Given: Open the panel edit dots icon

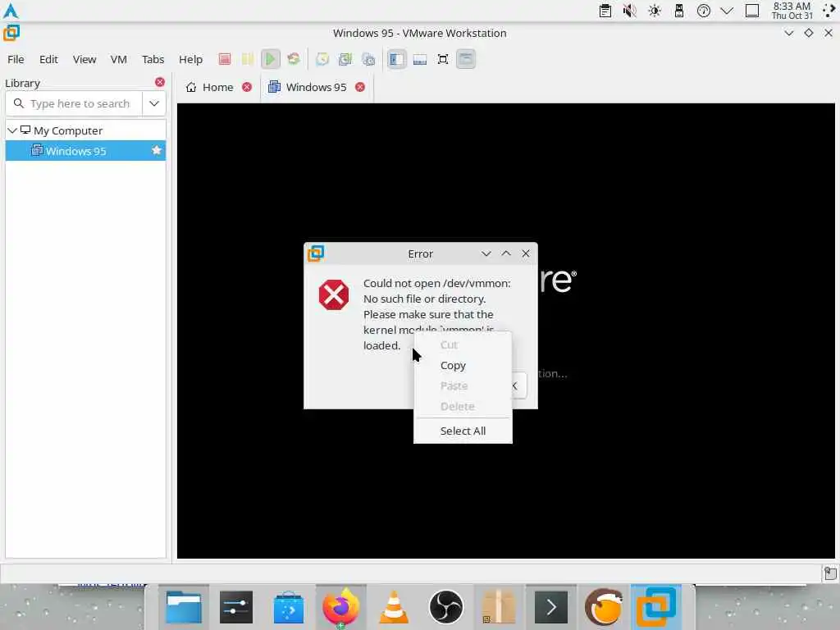Looking at the screenshot, I should coord(829,11).
